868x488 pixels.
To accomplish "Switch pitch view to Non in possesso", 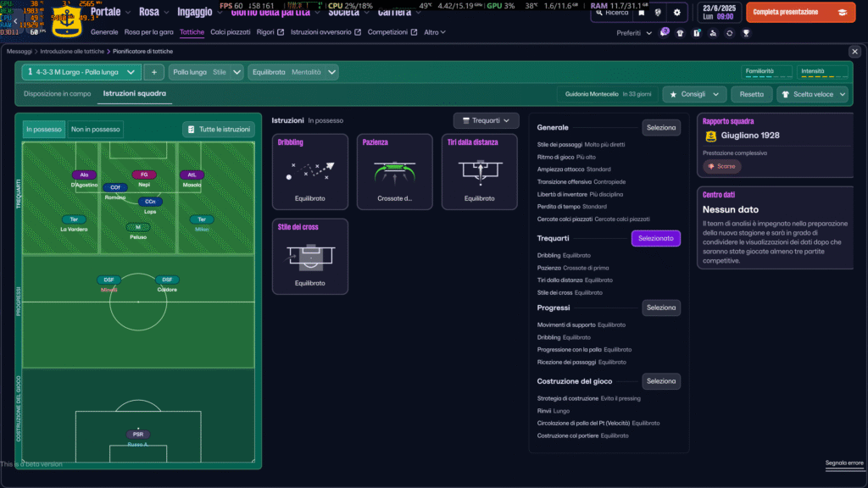I will pos(95,130).
